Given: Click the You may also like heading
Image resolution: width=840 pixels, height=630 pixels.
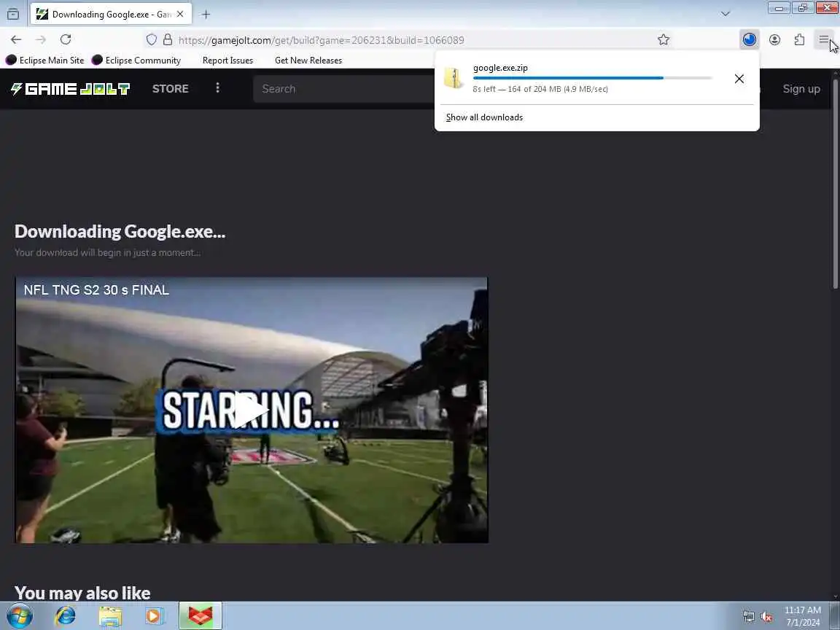Looking at the screenshot, I should tap(82, 593).
